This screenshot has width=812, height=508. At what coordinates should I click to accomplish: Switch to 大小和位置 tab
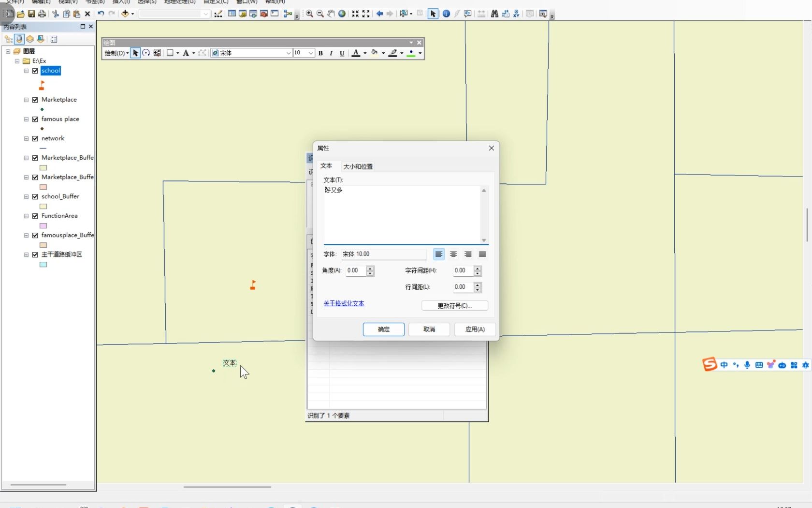pos(358,166)
